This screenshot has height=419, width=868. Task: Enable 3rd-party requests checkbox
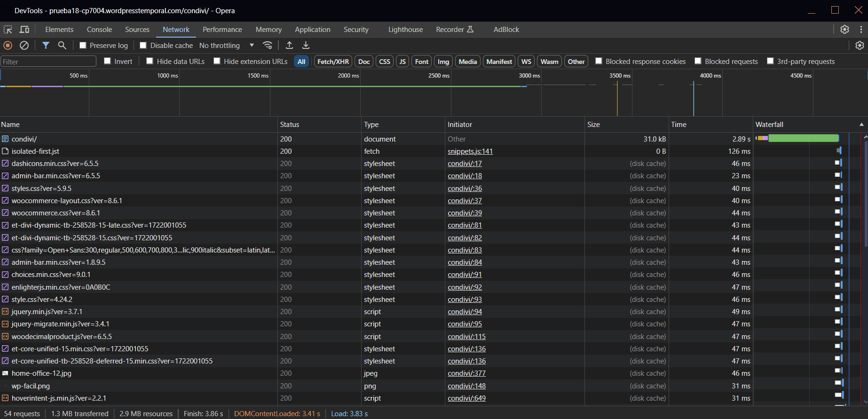coord(770,61)
